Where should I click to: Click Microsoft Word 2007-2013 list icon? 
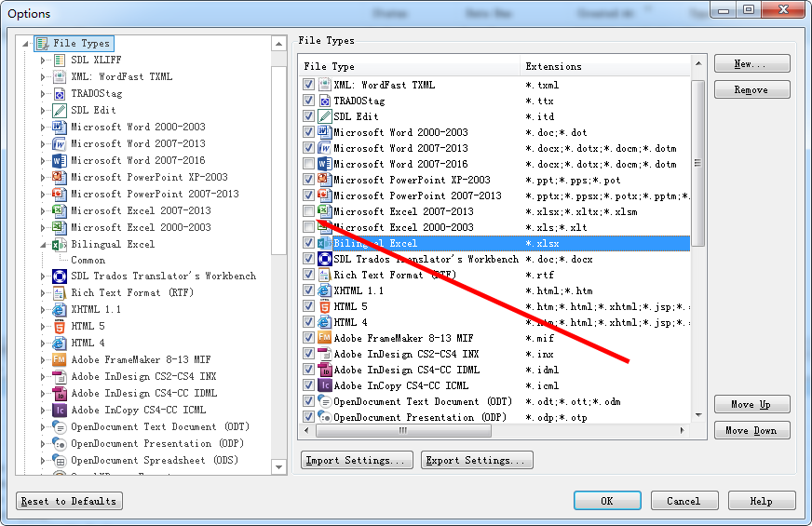point(325,148)
